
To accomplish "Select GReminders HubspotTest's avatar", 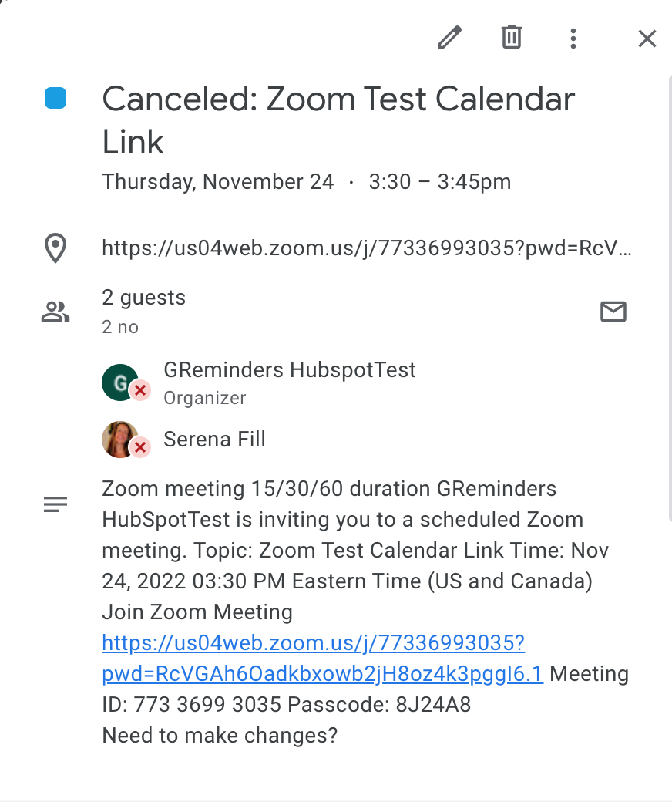I will coord(119,381).
